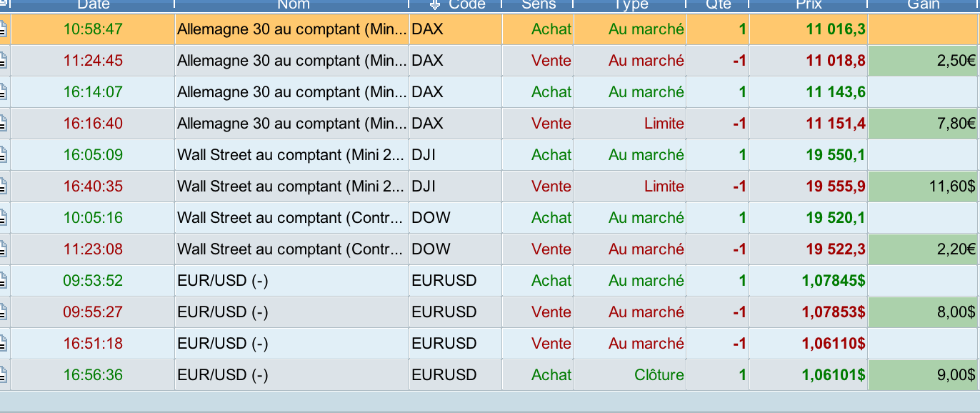Click Allemagne 30 au comptant in the 11:24:45 row
The height and width of the screenshot is (413, 980).
(x=291, y=61)
